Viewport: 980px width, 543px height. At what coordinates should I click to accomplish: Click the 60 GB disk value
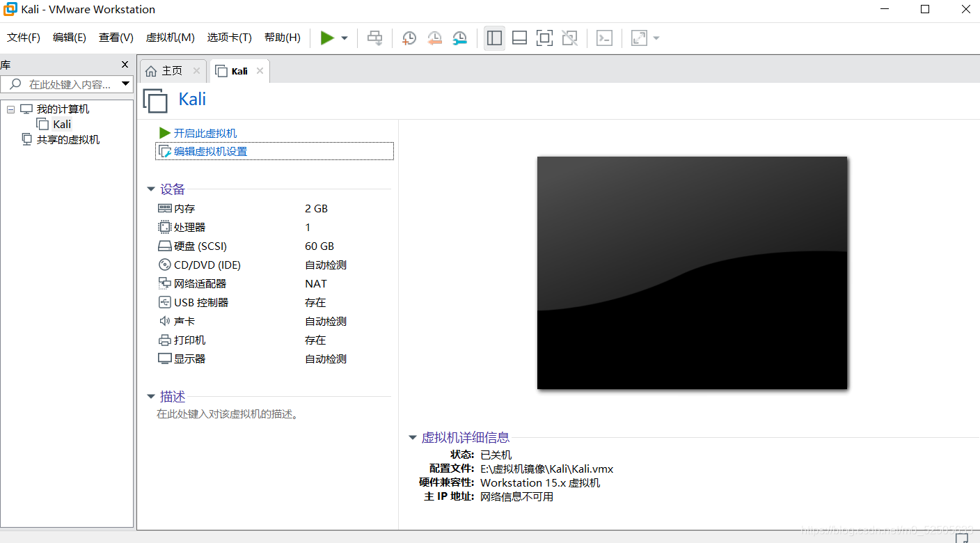[x=319, y=246]
